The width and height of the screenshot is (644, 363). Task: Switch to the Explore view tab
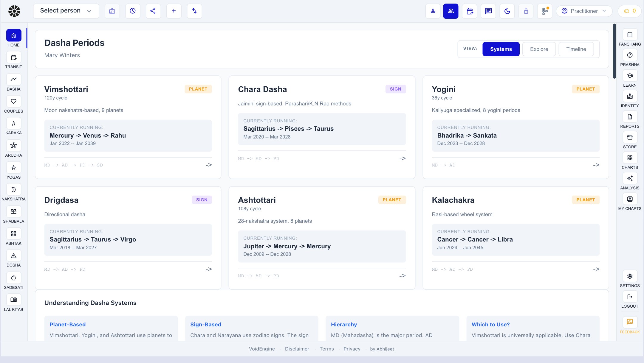point(539,49)
